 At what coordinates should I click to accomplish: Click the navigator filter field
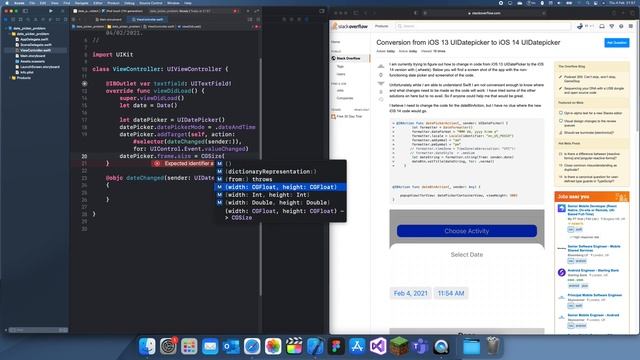[x=37, y=330]
